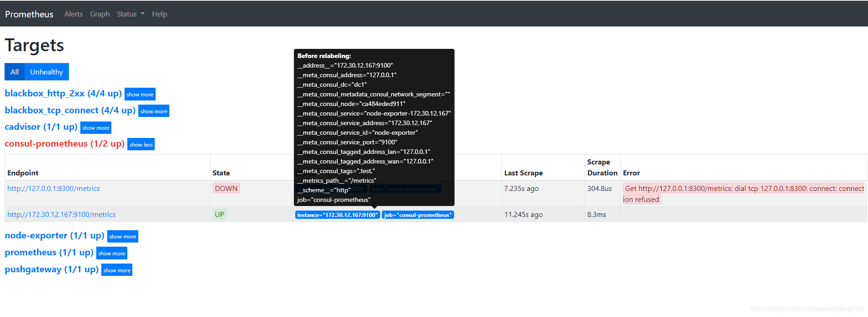Click the Scrape Duration column header
This screenshot has height=317, width=868.
click(x=602, y=167)
